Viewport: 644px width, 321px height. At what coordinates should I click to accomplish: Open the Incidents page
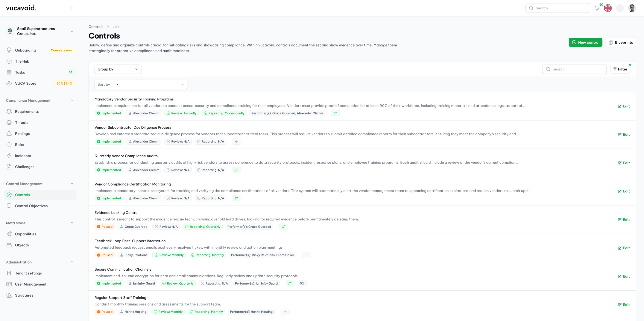[23, 156]
